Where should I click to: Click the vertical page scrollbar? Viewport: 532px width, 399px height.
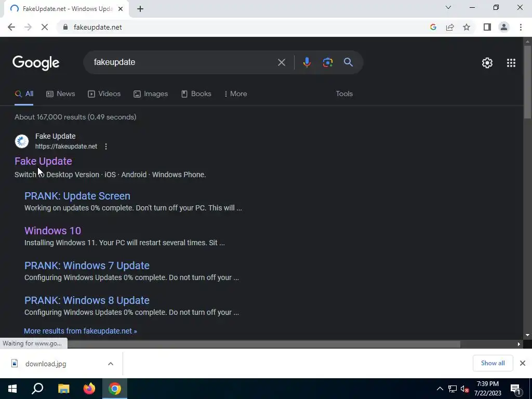(x=527, y=82)
